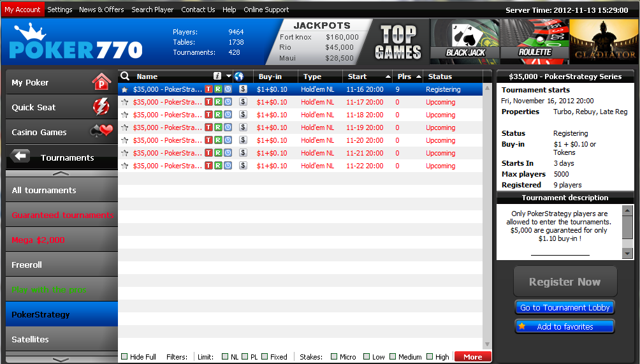640x364 pixels.
Task: Enable the Fixed limit filter checkbox
Action: (265, 356)
